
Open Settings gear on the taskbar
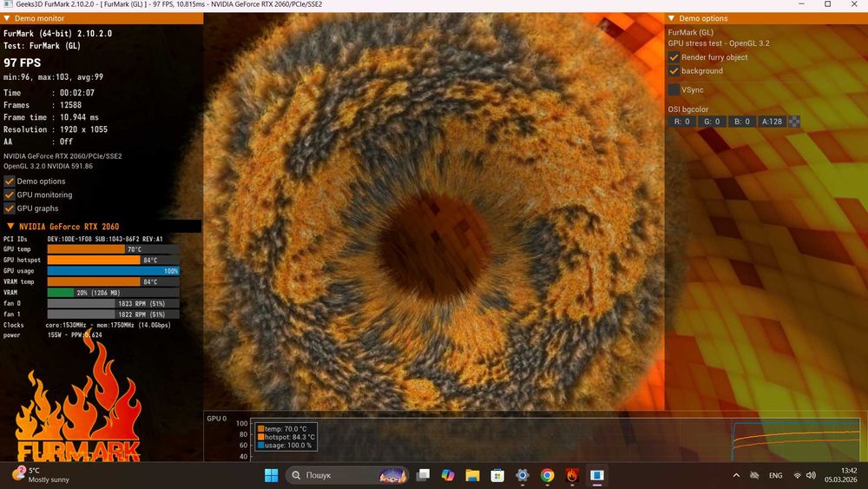click(522, 475)
